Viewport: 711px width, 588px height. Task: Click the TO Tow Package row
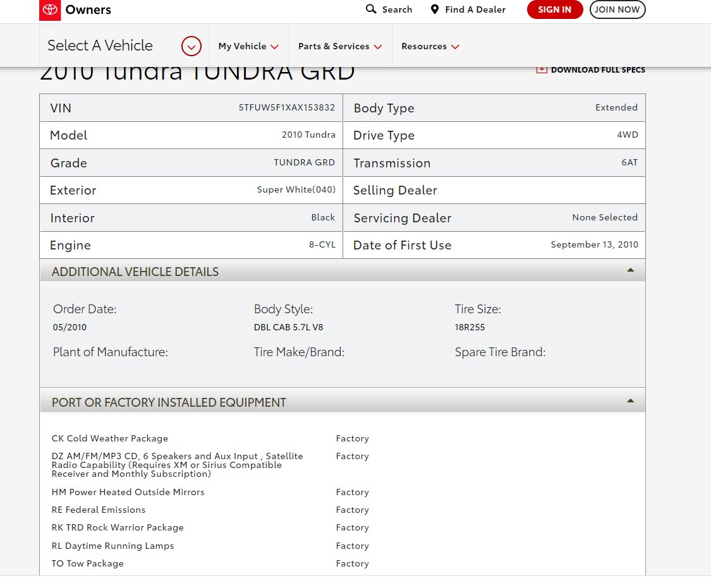coord(87,563)
